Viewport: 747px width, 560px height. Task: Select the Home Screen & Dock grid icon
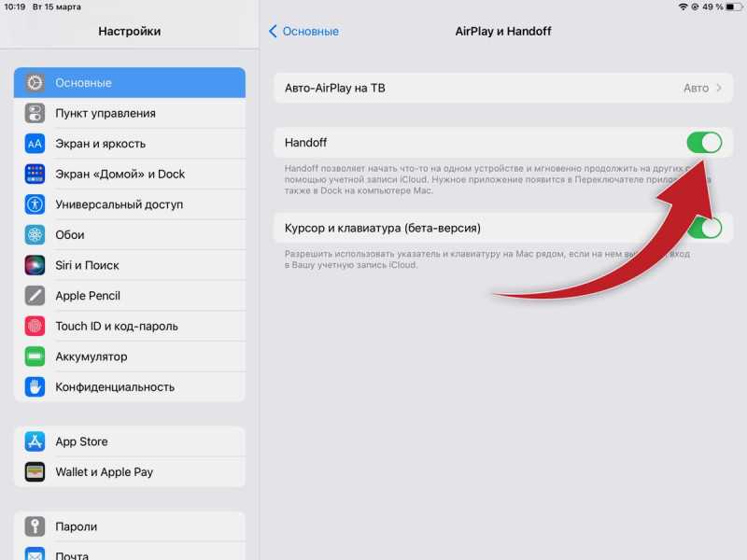tap(35, 175)
